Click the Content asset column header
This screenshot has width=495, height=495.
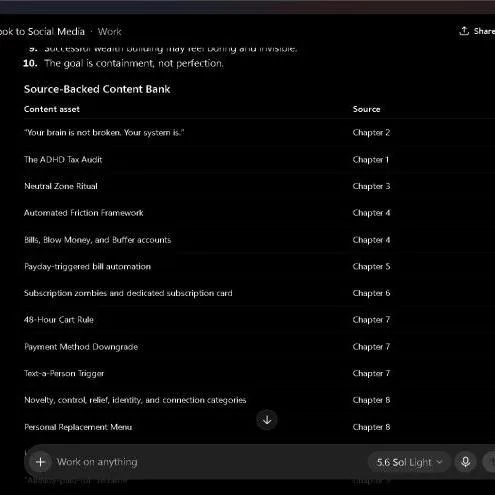tap(52, 109)
